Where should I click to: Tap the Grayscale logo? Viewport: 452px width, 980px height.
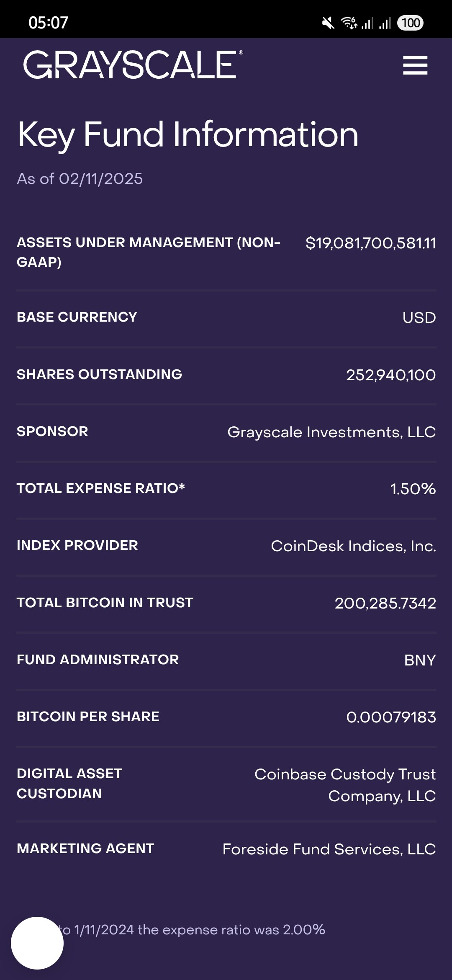[x=133, y=65]
